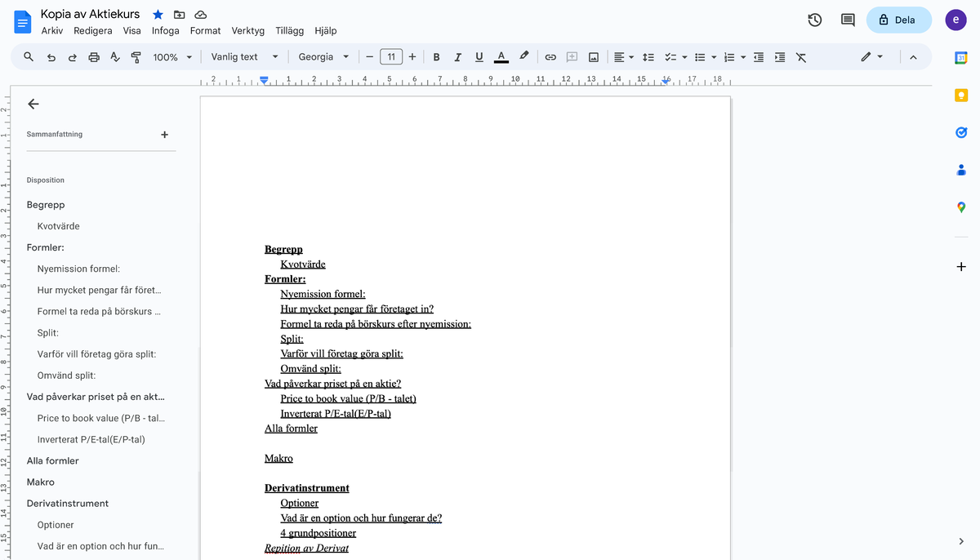The height and width of the screenshot is (560, 980).
Task: Insert an image using toolbar icon
Action: point(594,57)
